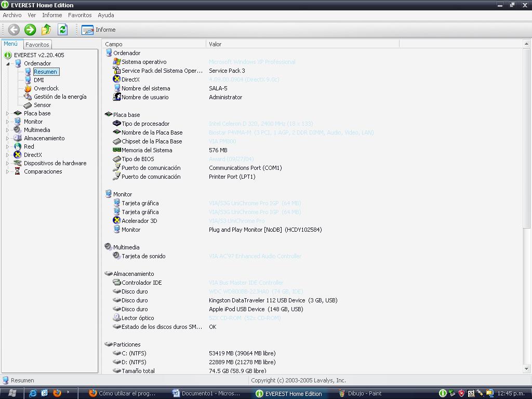This screenshot has width=532, height=399.
Task: Select the 576 MB memory value
Action: click(x=218, y=150)
